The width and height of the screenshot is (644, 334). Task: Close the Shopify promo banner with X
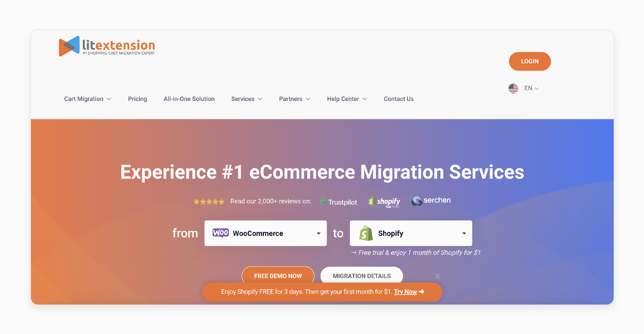(x=438, y=276)
